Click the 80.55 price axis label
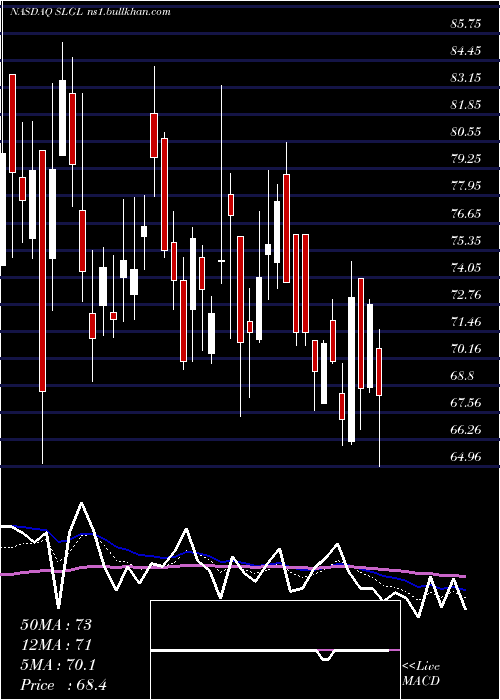500x700 pixels. (466, 132)
